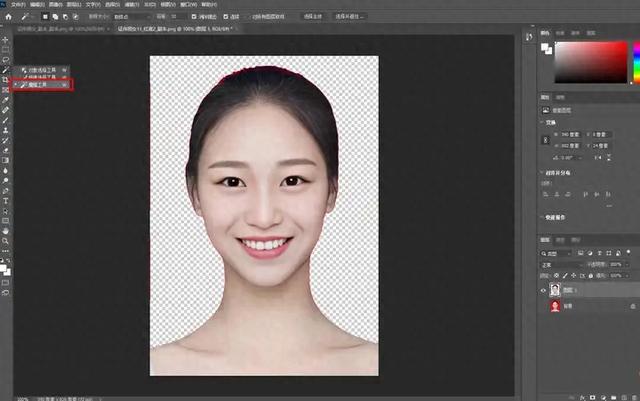Select the History Brush tool
640x401 pixels.
5,140
